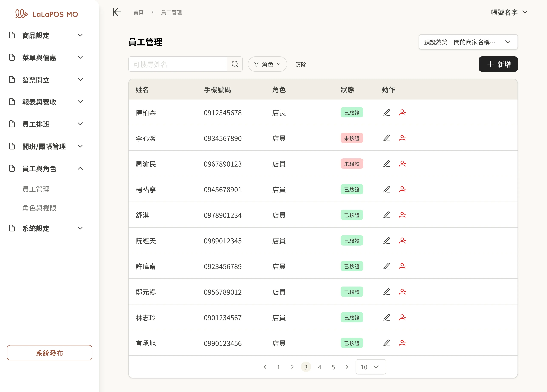Open the 角色 filter dropdown

267,64
